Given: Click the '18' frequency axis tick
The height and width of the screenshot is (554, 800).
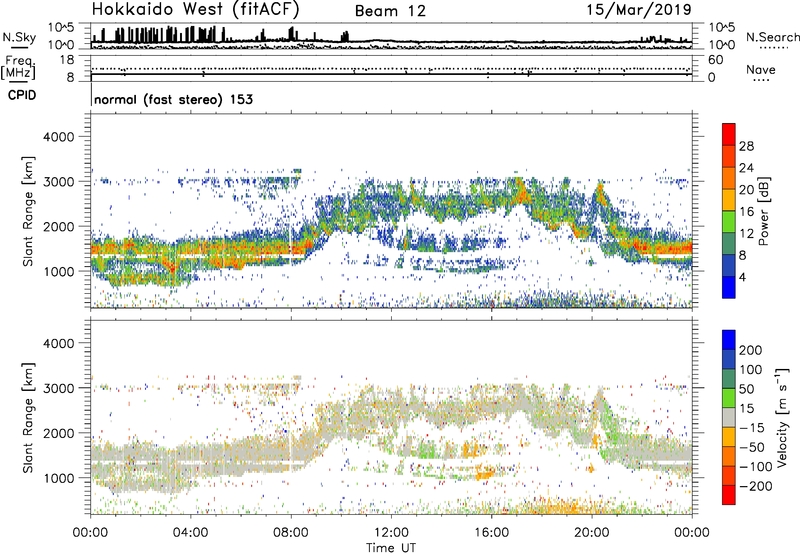Looking at the screenshot, I should coord(67,60).
